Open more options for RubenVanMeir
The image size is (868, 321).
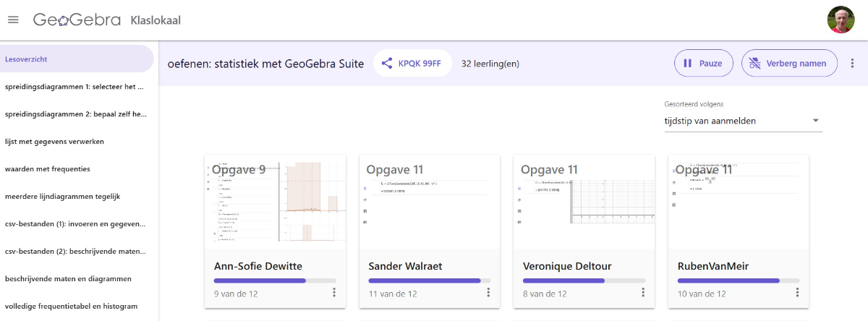coord(797,293)
